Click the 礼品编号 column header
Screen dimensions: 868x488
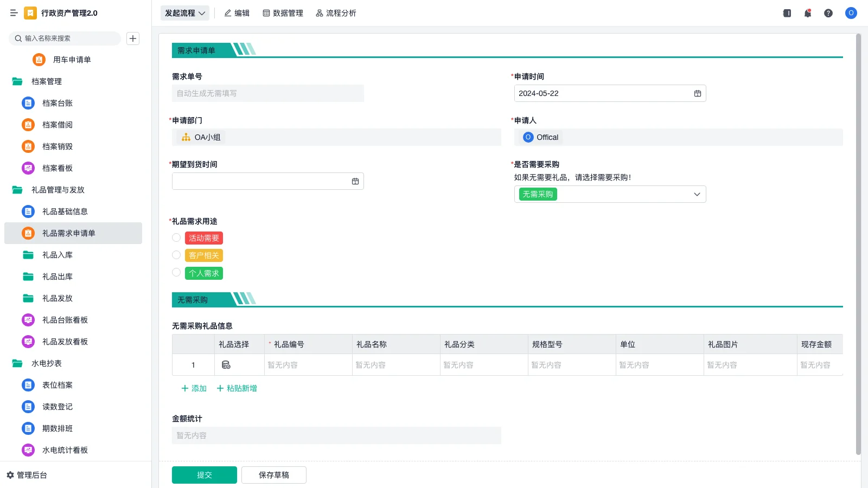click(x=308, y=344)
